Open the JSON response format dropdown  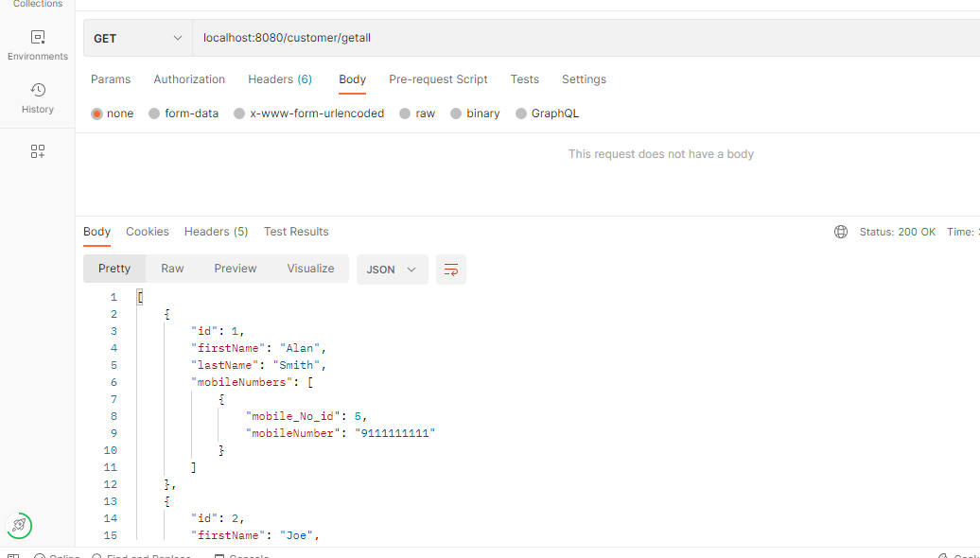(x=392, y=270)
